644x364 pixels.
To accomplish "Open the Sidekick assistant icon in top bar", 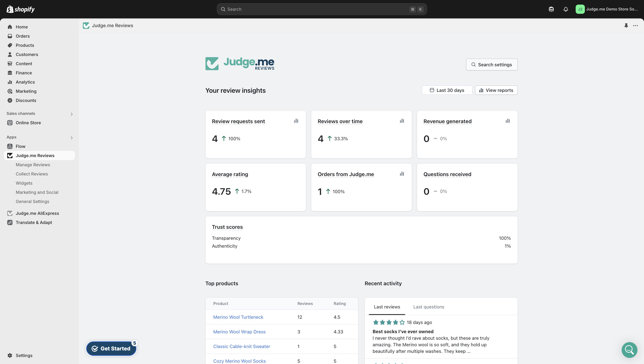I will [551, 9].
